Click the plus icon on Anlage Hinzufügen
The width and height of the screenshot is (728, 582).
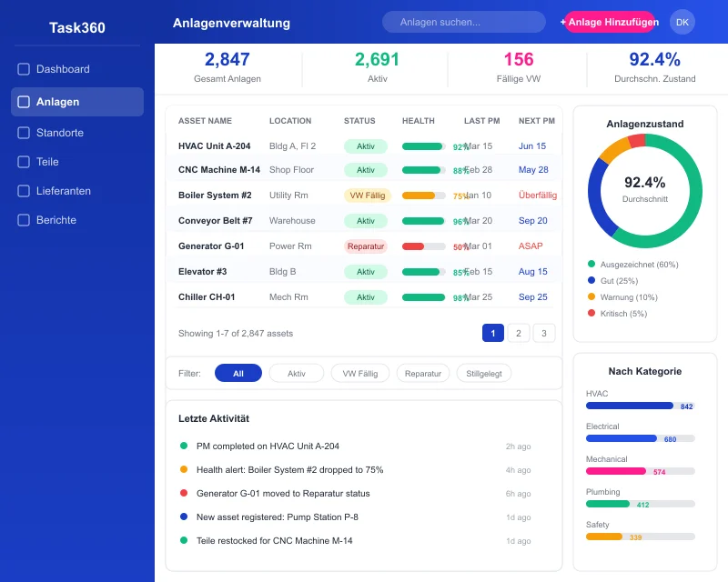coord(563,21)
